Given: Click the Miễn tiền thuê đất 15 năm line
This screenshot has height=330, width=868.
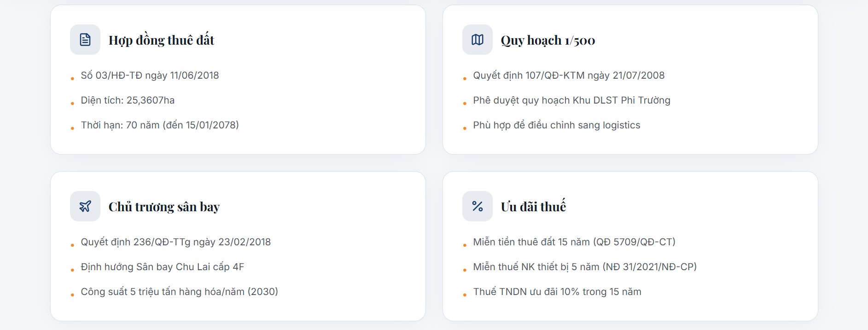Looking at the screenshot, I should tap(574, 242).
